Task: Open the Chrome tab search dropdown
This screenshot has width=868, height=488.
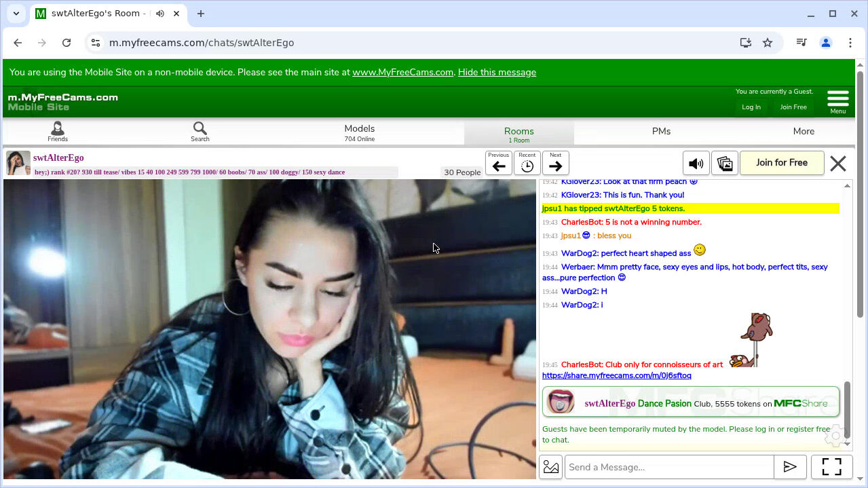Action: click(16, 14)
